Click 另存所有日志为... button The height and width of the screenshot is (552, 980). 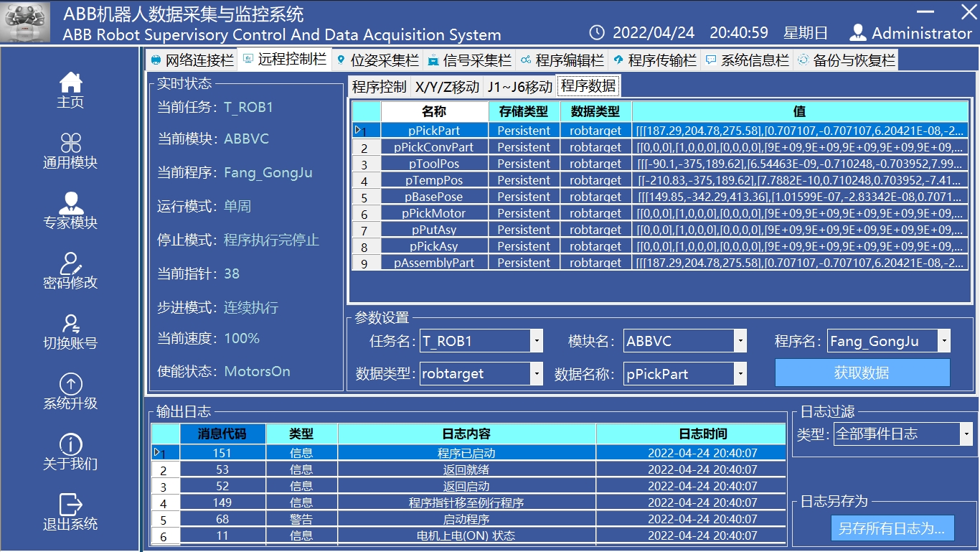pos(892,528)
